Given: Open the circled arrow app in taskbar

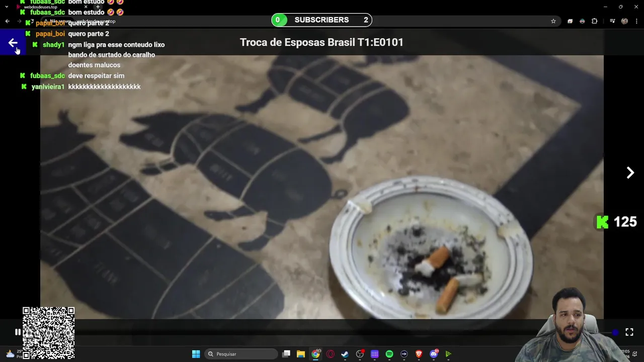Looking at the screenshot, I should (x=404, y=354).
